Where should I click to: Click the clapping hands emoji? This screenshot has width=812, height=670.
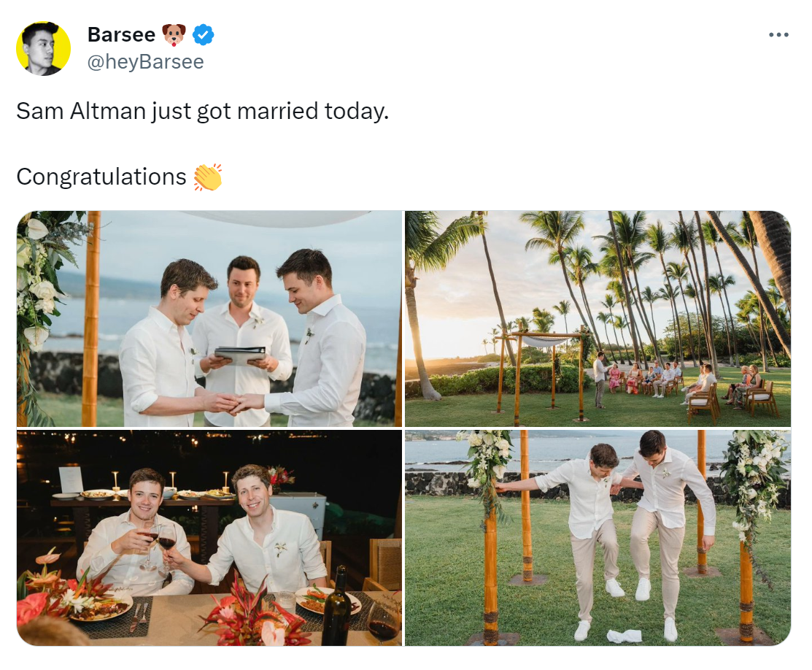(208, 177)
